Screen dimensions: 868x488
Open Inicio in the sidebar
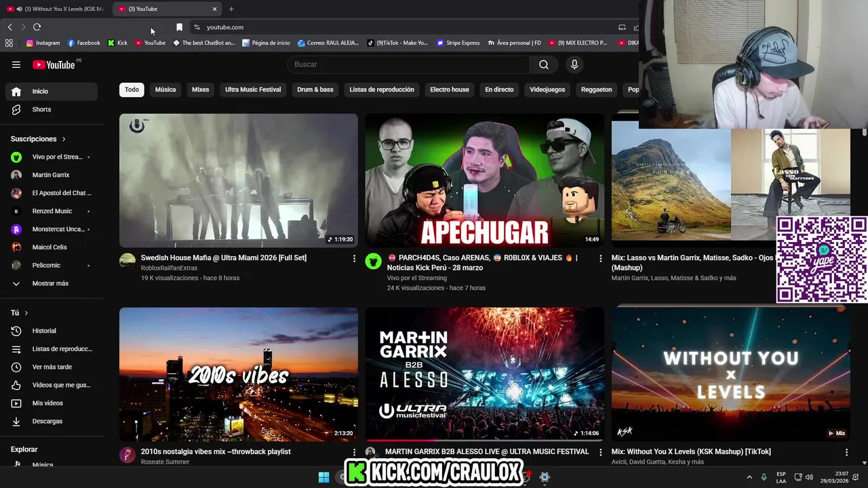point(52,91)
